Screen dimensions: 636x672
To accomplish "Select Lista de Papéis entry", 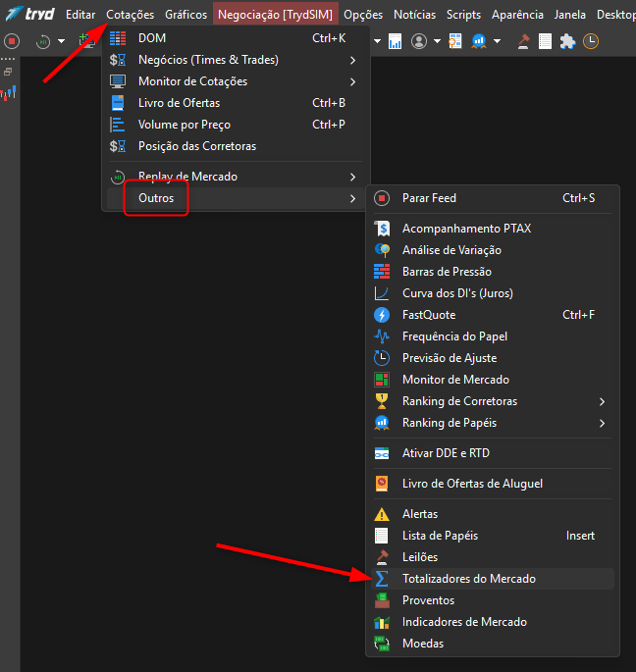I will coord(493,536).
